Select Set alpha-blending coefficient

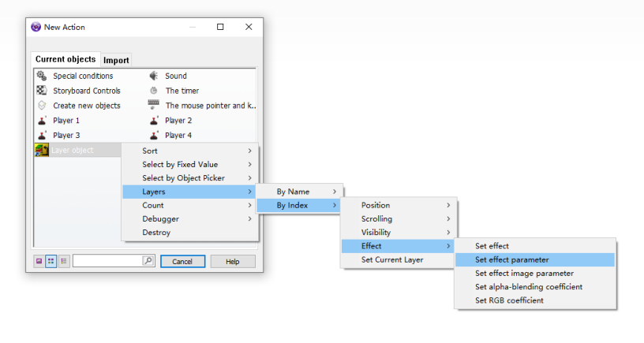[x=535, y=287]
